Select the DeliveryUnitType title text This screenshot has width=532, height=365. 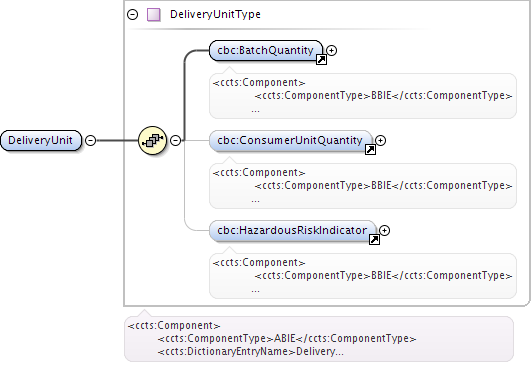coord(215,14)
